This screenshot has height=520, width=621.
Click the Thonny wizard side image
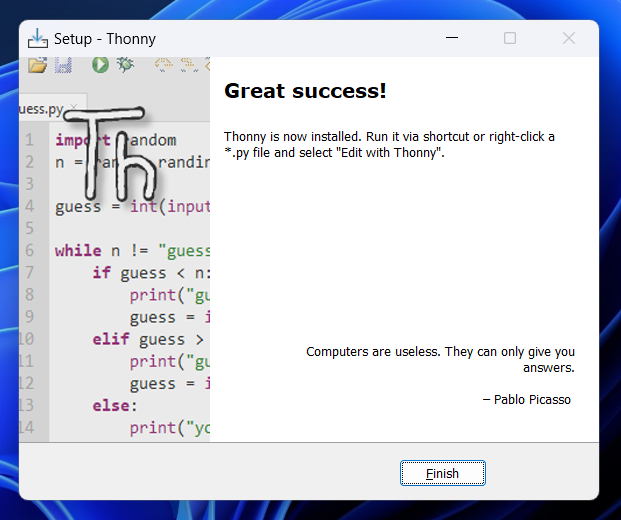point(114,249)
